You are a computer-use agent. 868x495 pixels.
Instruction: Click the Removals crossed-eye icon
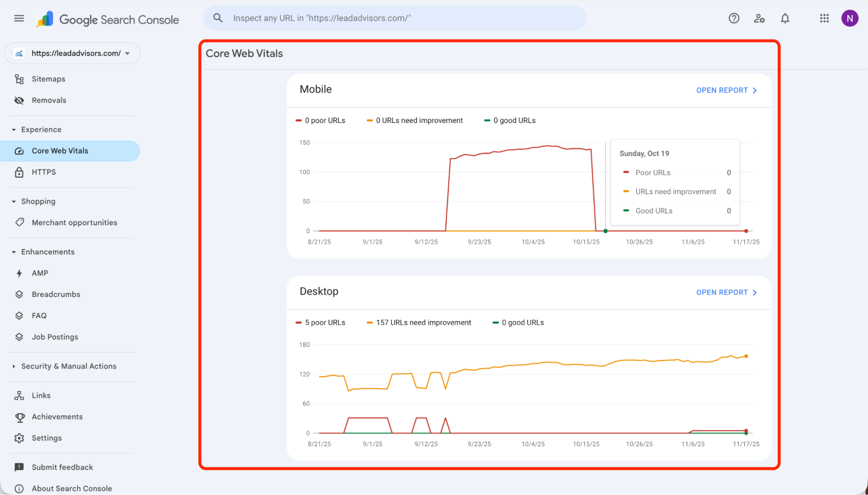pyautogui.click(x=19, y=100)
